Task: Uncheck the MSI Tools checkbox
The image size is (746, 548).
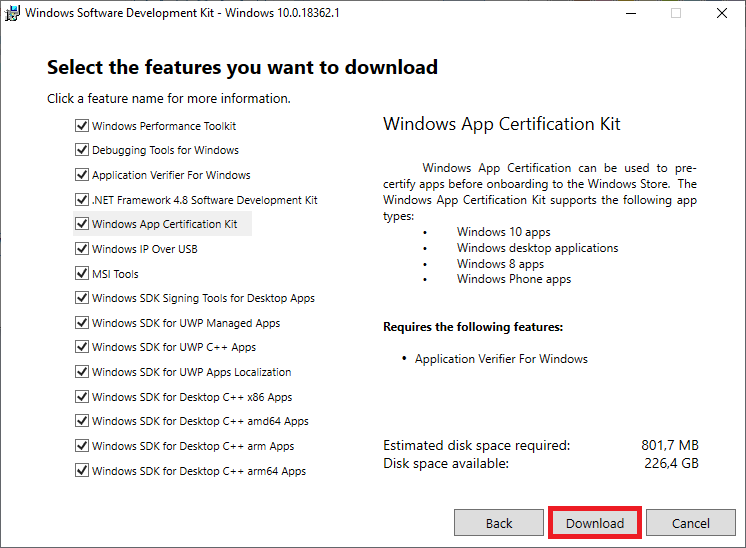Action: (82, 274)
